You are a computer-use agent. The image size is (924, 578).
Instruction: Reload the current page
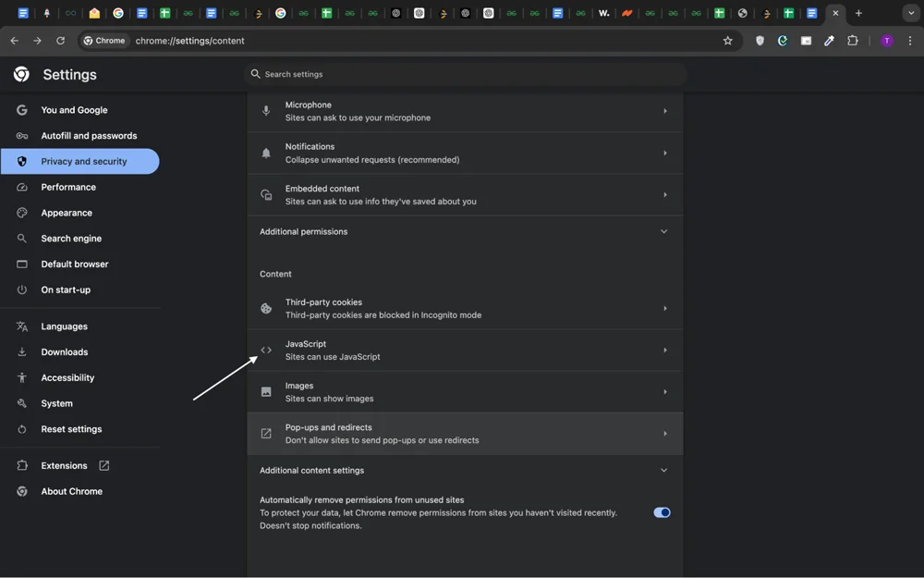pos(60,41)
